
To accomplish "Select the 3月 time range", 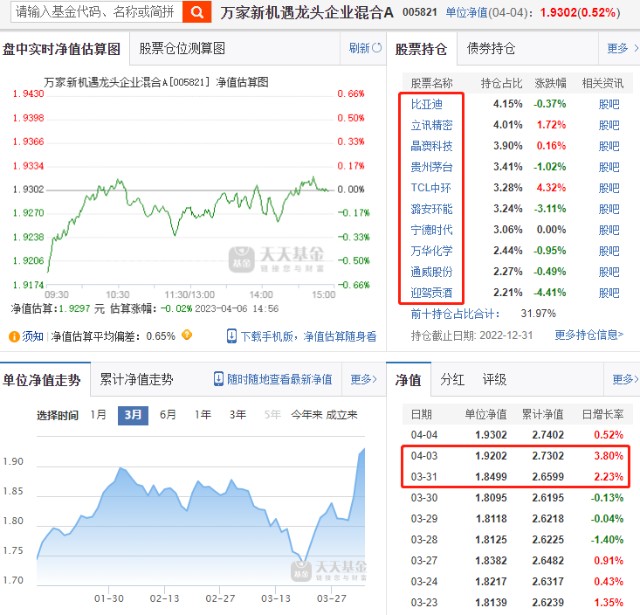I will click(x=133, y=415).
